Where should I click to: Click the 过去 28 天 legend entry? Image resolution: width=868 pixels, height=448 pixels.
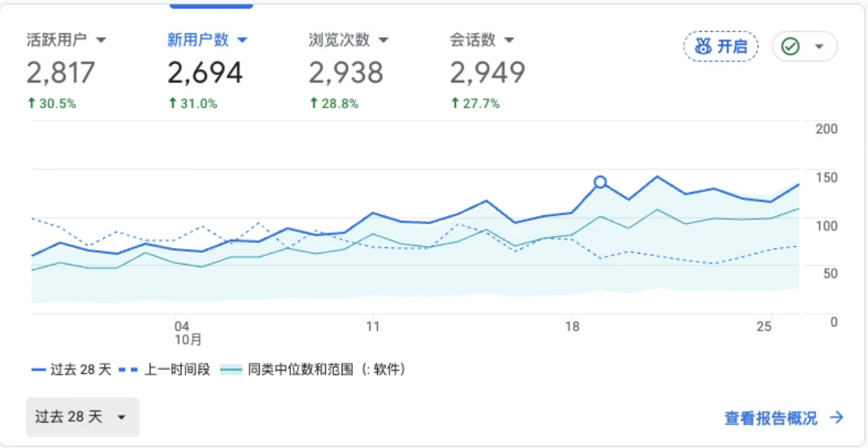point(71,370)
